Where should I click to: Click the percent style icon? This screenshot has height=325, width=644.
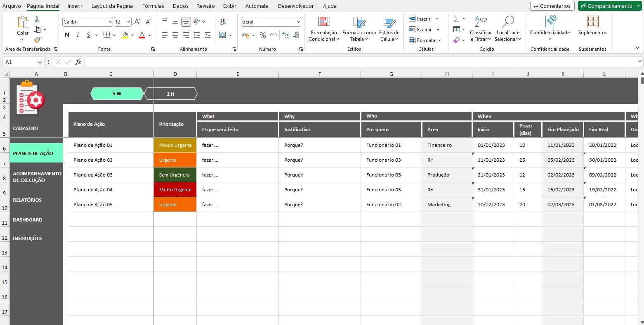pyautogui.click(x=262, y=35)
